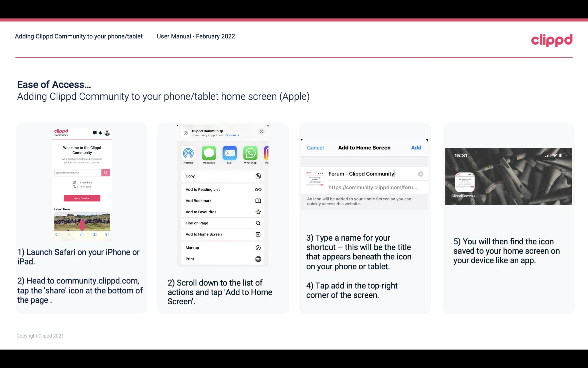Click the clear X button on Forum name field
The width and height of the screenshot is (588, 368).
click(420, 173)
